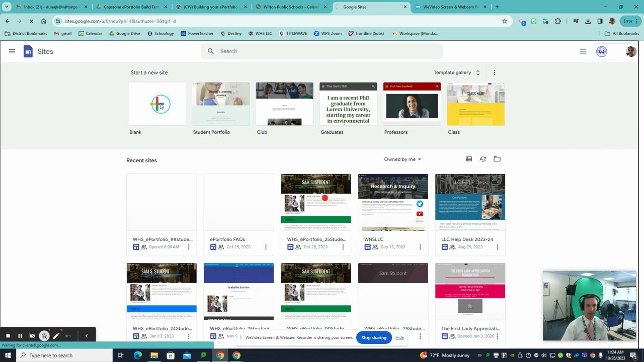Viewport: 644px width, 362px height.
Task: Navigate back in the browser
Action: (8, 21)
